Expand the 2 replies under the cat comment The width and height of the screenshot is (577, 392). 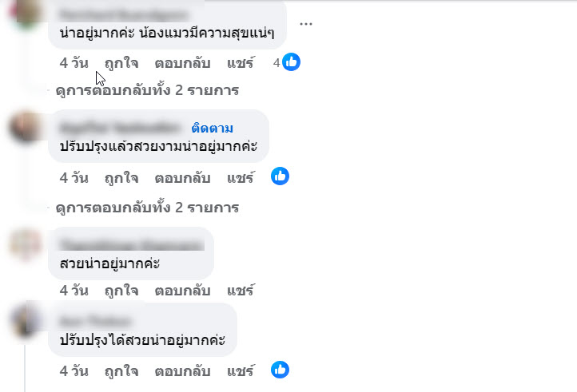tap(147, 91)
